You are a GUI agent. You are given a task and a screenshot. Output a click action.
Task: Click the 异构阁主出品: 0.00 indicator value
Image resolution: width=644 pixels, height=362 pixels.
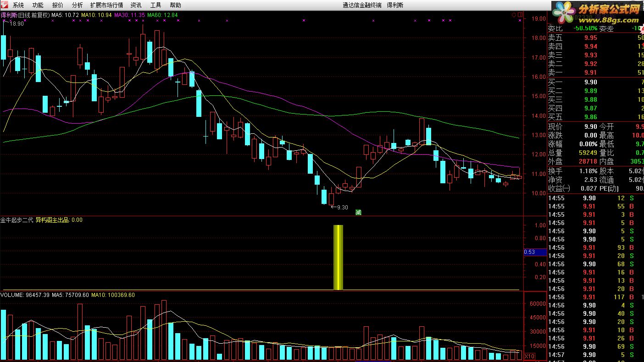59,220
